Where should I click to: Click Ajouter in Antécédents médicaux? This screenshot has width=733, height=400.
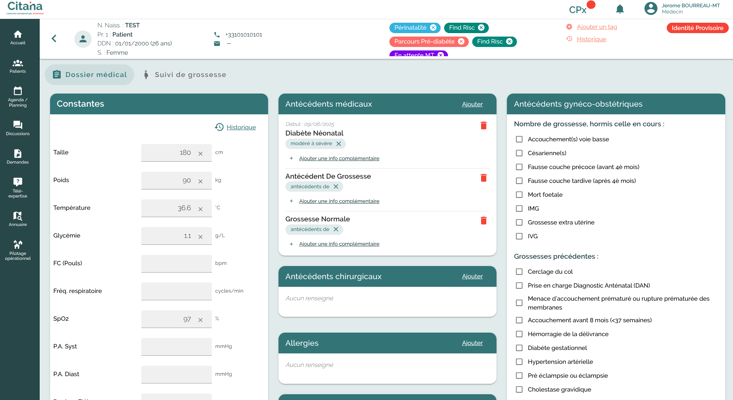472,104
